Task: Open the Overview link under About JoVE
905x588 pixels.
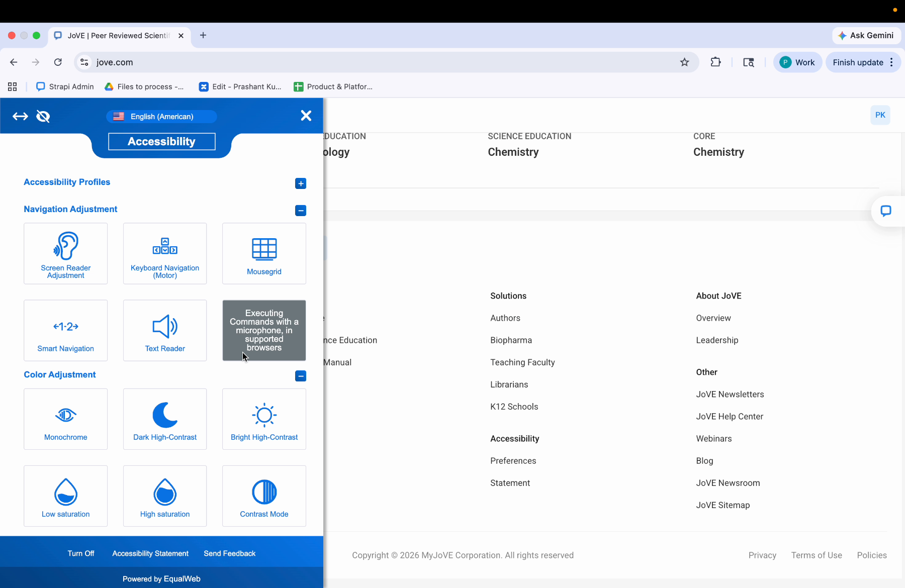Action: [713, 318]
